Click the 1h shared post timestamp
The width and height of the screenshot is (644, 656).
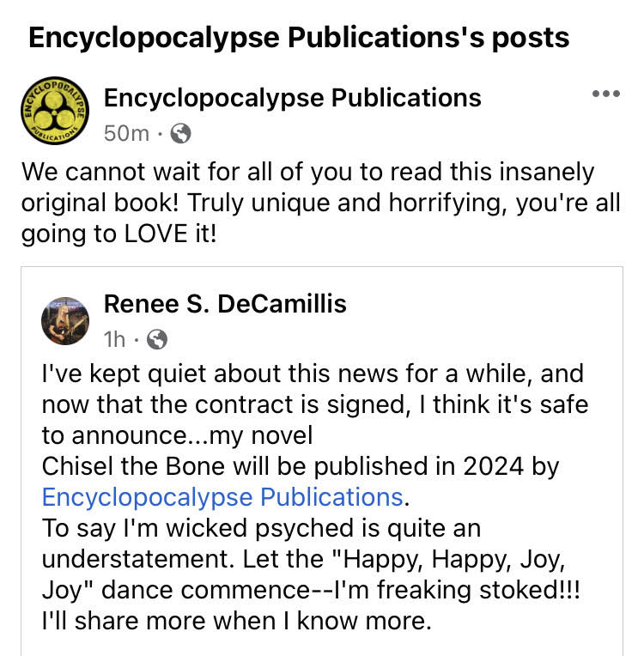tap(114, 340)
